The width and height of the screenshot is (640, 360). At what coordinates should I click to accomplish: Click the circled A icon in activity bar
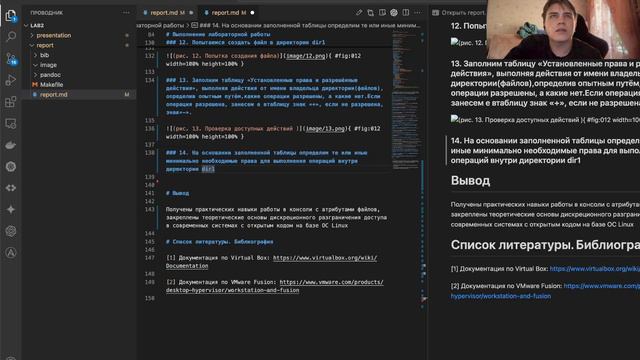pyautogui.click(x=11, y=253)
